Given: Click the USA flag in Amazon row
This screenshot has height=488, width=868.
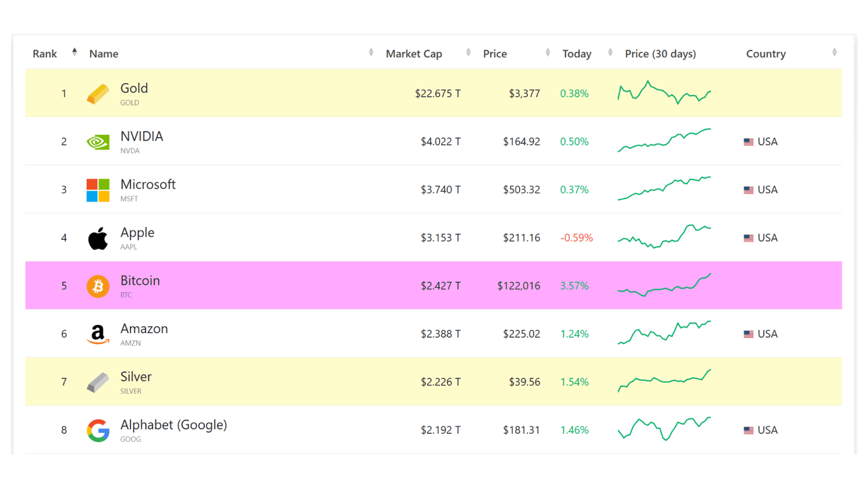Looking at the screenshot, I should click(x=748, y=334).
